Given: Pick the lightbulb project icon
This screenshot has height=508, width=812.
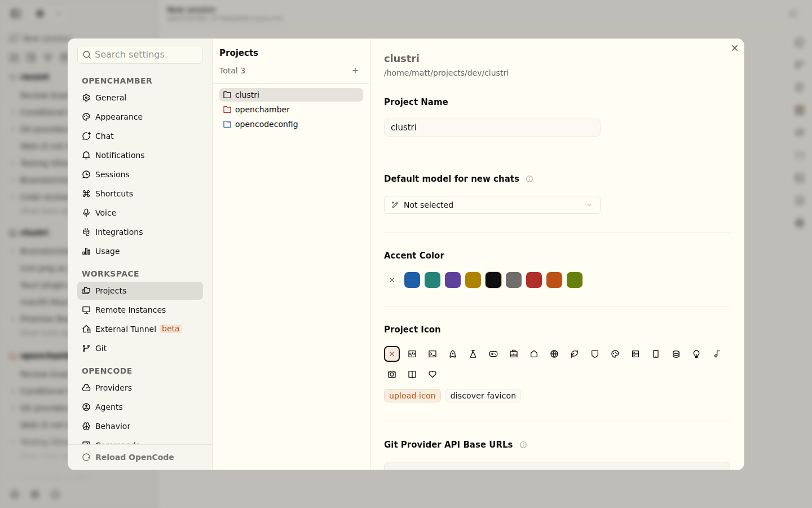Looking at the screenshot, I should click(x=696, y=354).
